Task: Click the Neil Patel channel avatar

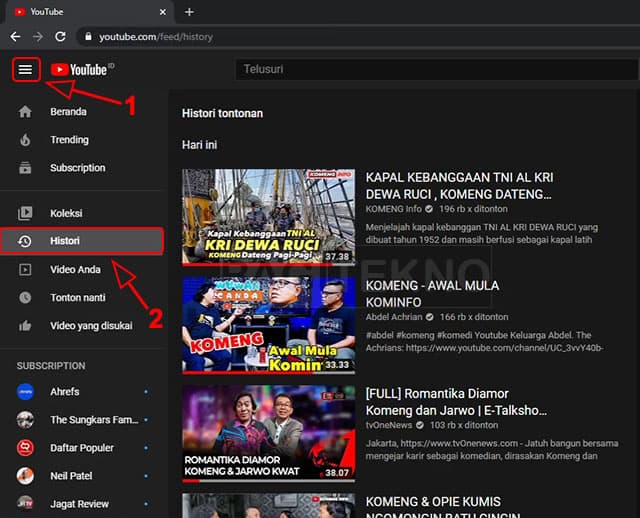Action: 25,476
